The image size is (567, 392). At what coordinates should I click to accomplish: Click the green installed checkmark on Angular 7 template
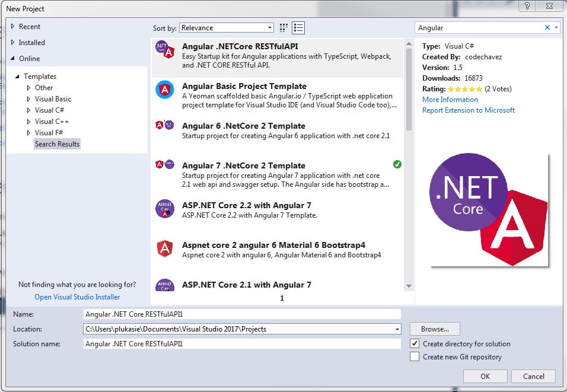[x=397, y=164]
